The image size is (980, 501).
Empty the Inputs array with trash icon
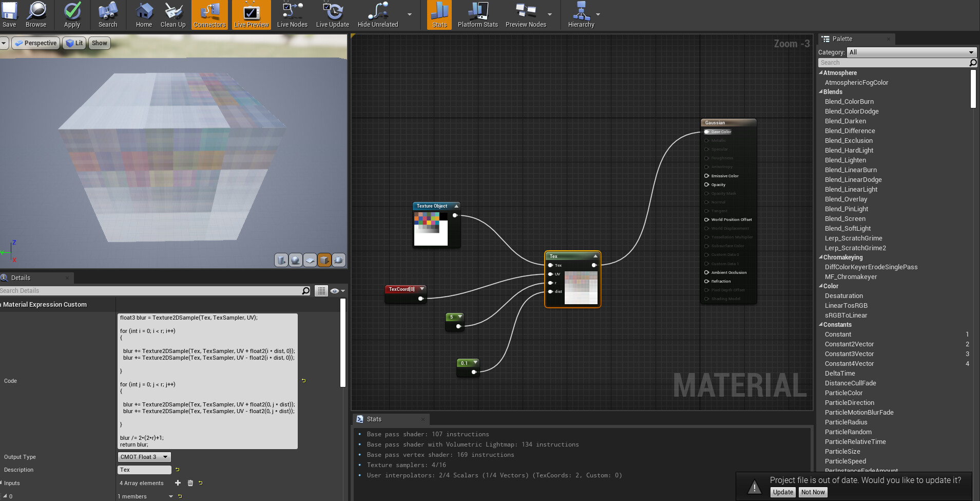pos(190,483)
